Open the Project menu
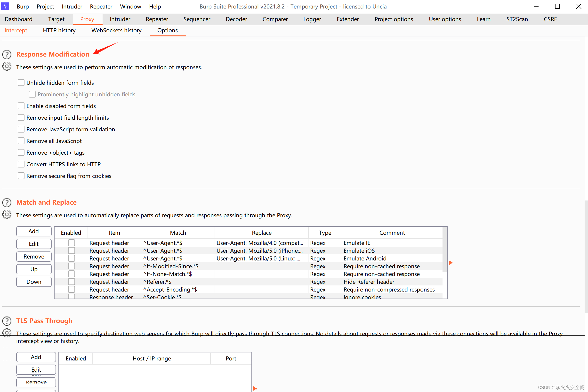The image size is (588, 392). (x=45, y=7)
